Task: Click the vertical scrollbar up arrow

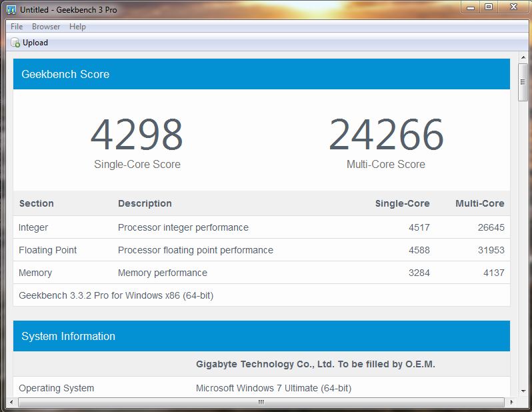Action: (x=523, y=57)
